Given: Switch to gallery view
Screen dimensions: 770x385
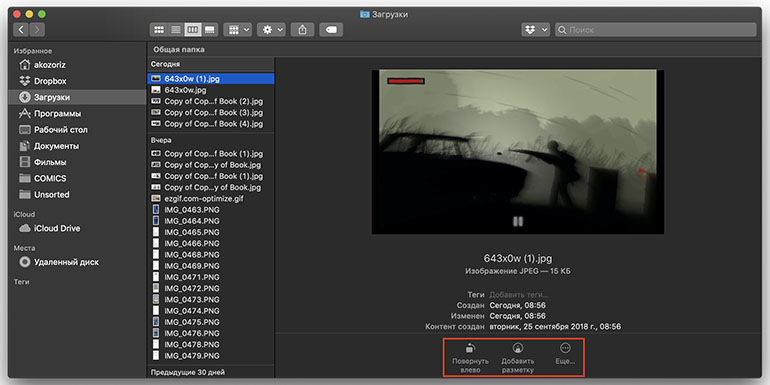Looking at the screenshot, I should [x=210, y=29].
